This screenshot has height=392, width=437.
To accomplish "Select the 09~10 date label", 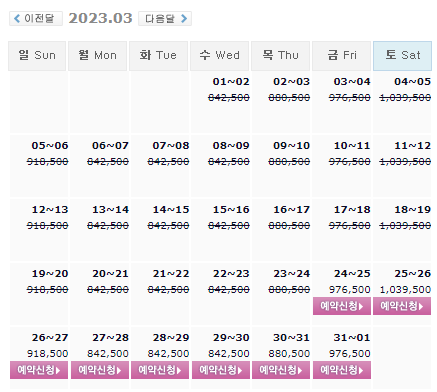I will (x=291, y=146).
